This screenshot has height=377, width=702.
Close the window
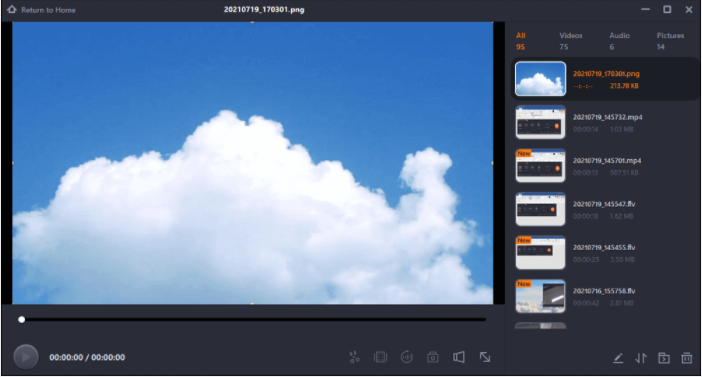(x=689, y=9)
